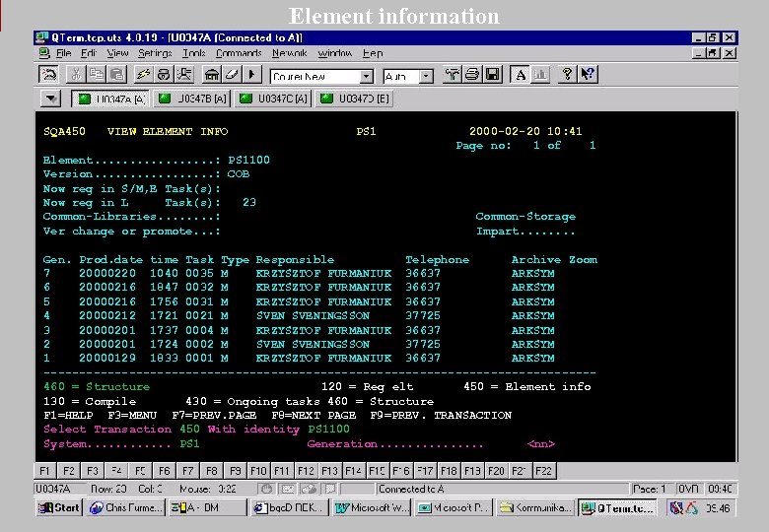769x532 pixels.
Task: Click the System field value PS1
Action: pos(189,443)
